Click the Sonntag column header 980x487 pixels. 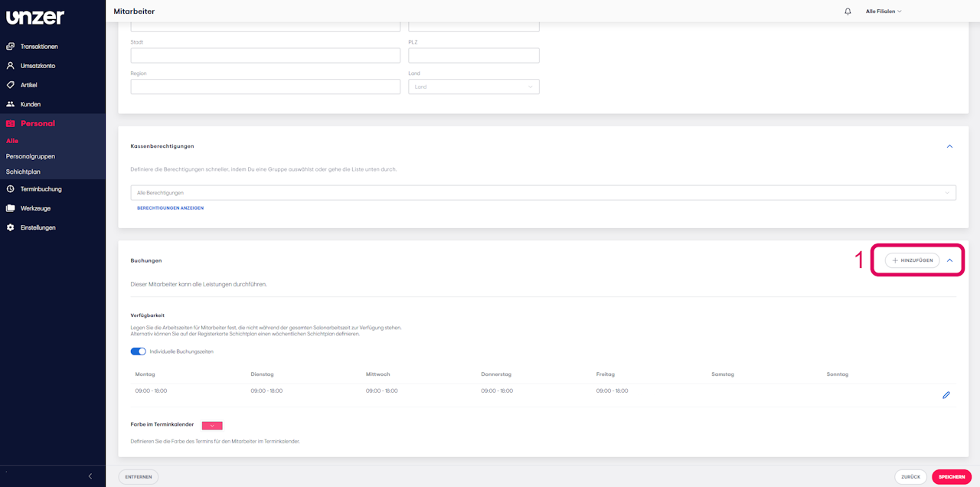(838, 374)
